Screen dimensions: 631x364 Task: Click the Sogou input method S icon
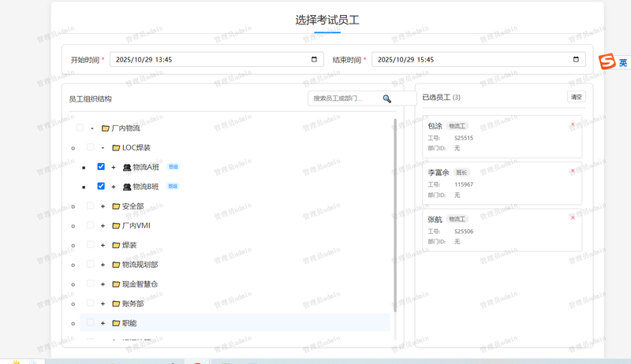pos(606,62)
